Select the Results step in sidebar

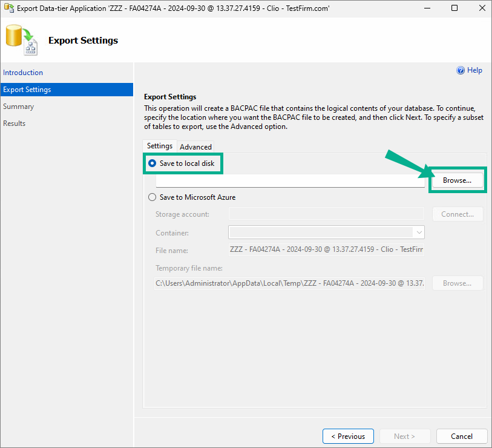click(14, 124)
